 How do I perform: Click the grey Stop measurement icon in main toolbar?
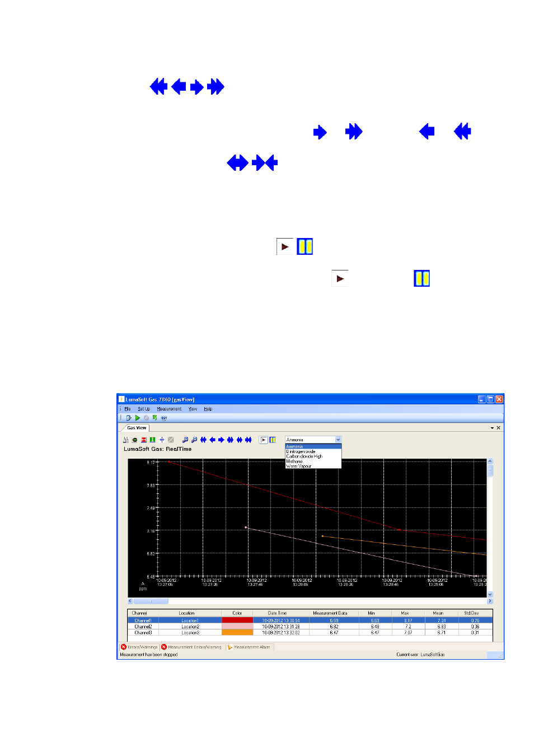pyautogui.click(x=146, y=418)
